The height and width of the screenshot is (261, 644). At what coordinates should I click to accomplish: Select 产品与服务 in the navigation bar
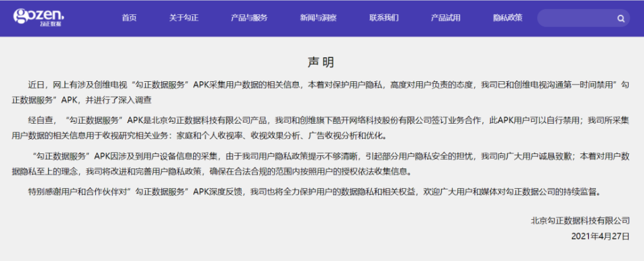[249, 17]
